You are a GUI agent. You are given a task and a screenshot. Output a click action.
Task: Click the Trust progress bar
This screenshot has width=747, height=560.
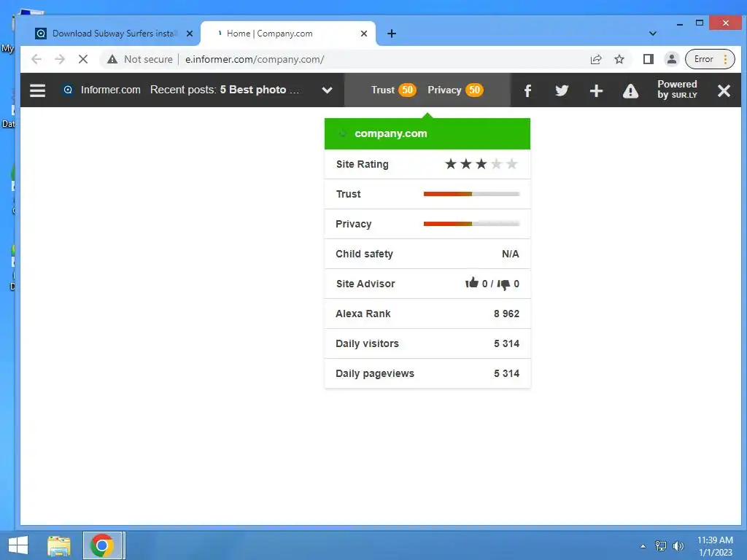tap(471, 194)
